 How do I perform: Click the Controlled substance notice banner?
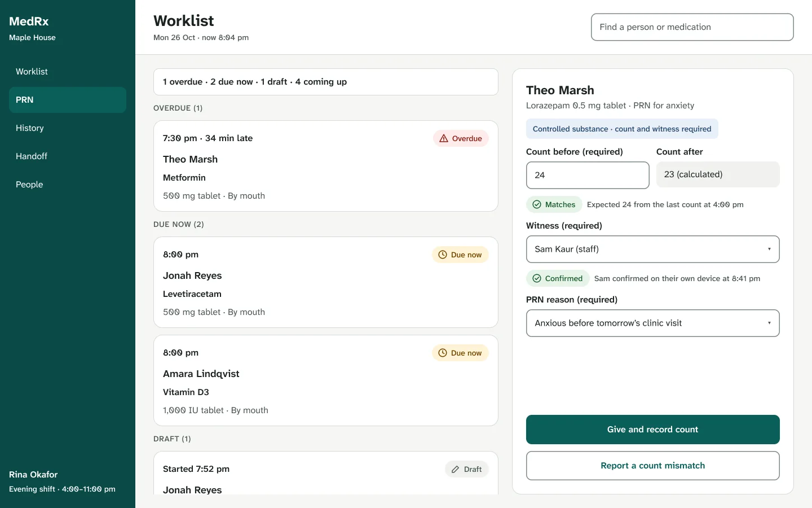pyautogui.click(x=622, y=129)
